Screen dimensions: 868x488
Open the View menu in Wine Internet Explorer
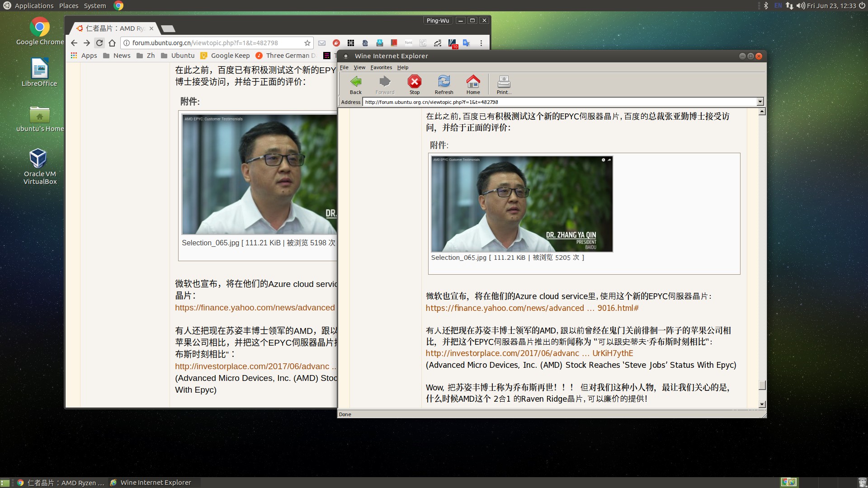click(x=359, y=67)
